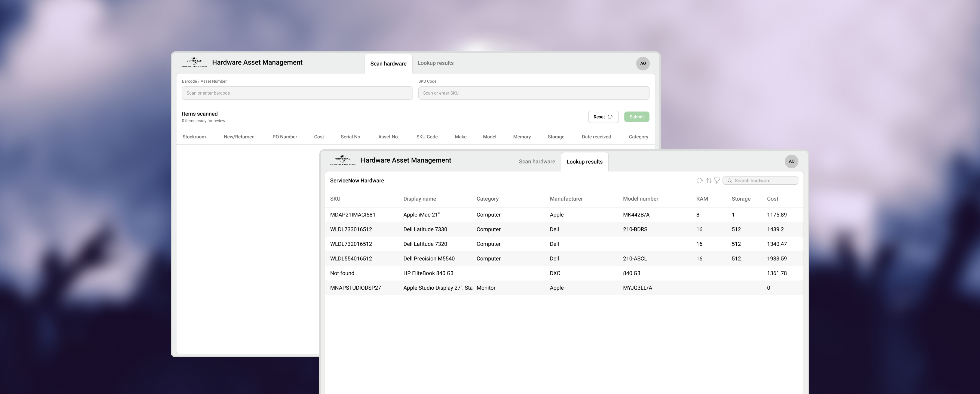Click the Model number column header
The width and height of the screenshot is (980, 394).
(641, 199)
